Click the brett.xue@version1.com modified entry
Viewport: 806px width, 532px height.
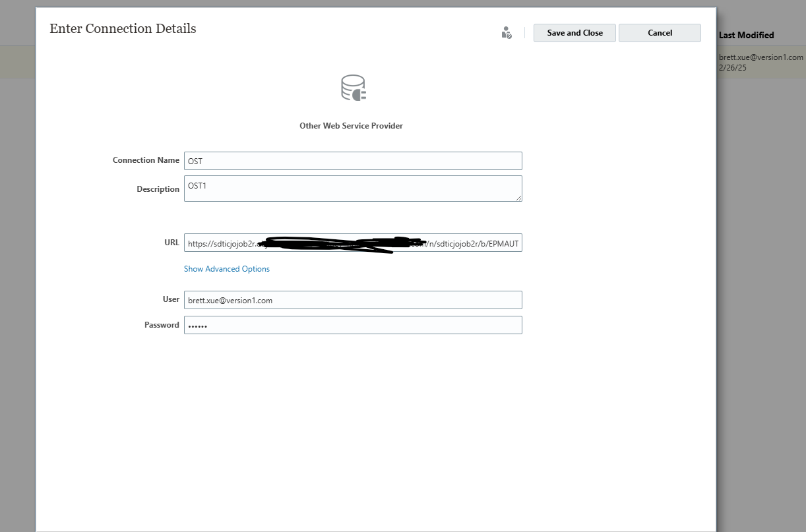pyautogui.click(x=762, y=56)
